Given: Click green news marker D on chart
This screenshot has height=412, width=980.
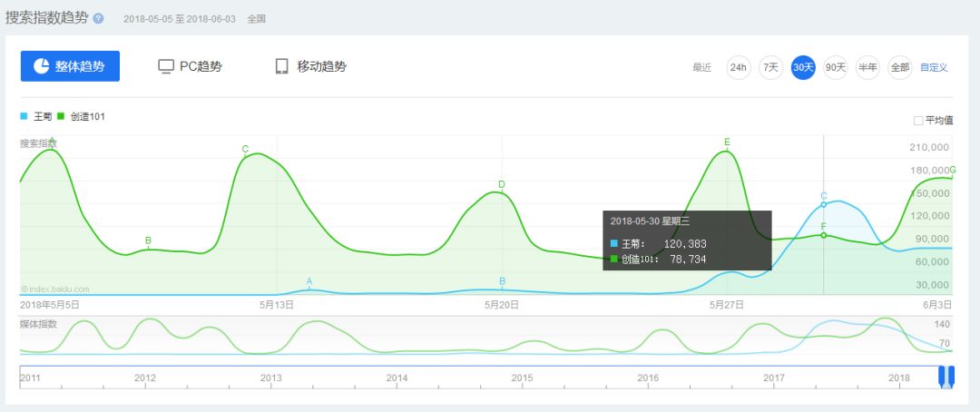Looking at the screenshot, I should click(501, 184).
